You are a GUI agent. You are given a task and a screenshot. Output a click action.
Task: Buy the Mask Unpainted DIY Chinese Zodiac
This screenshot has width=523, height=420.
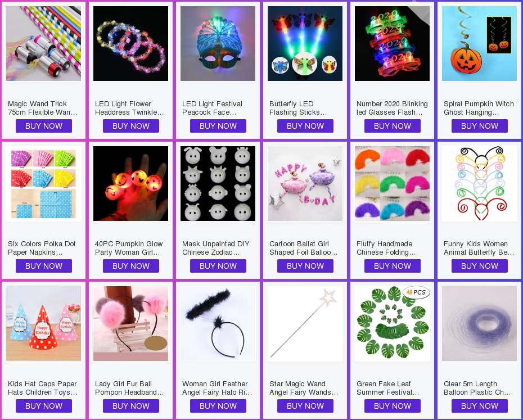218,266
